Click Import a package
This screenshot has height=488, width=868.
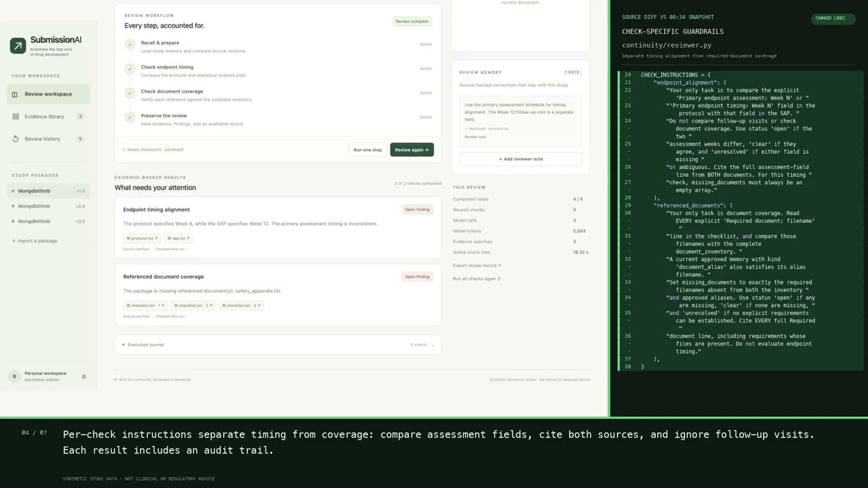[35, 241]
